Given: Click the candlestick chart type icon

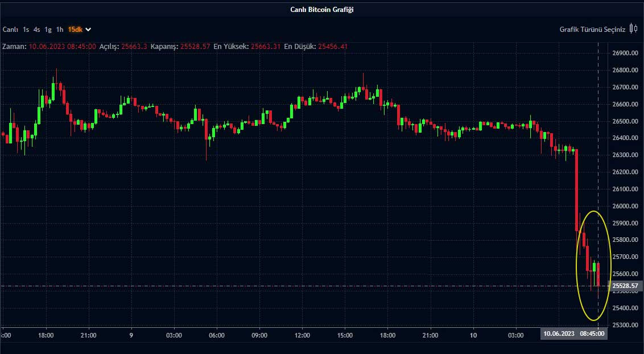Looking at the screenshot, I should (633, 29).
